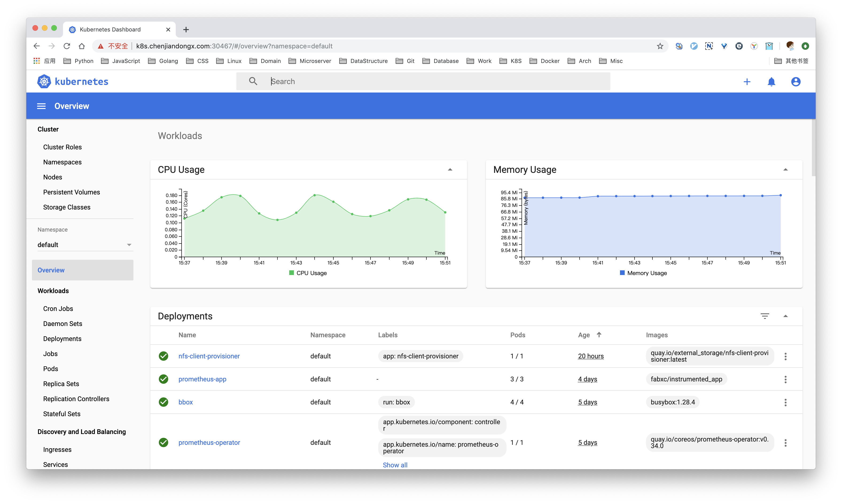Image resolution: width=842 pixels, height=504 pixels.
Task: Go to browser home page
Action: 82,46
